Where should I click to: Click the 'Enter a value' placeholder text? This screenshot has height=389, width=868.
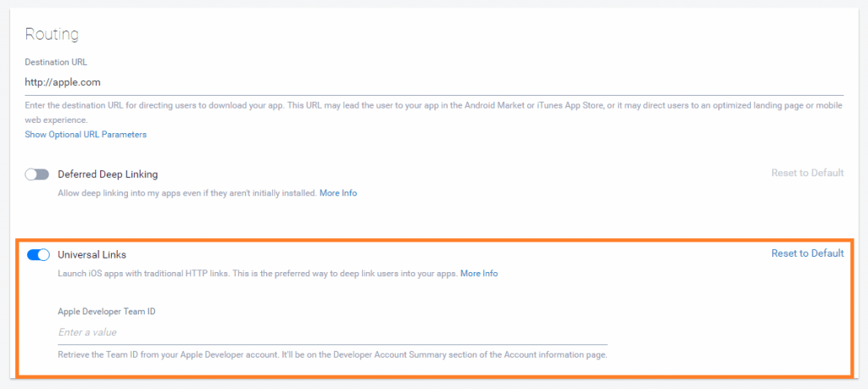87,332
